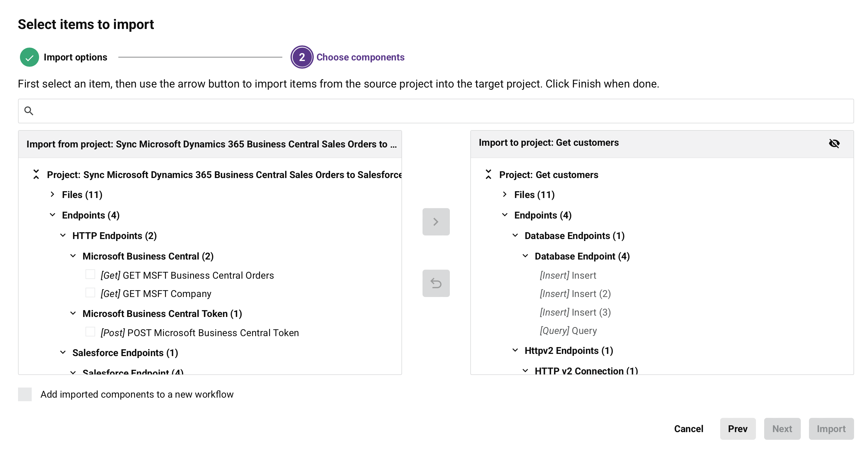Select the Choose components step label

click(360, 57)
